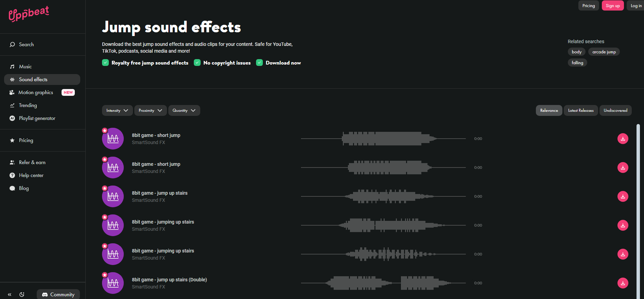This screenshot has height=299, width=644.
Task: Click the Uppbeat logo
Action: point(29,14)
